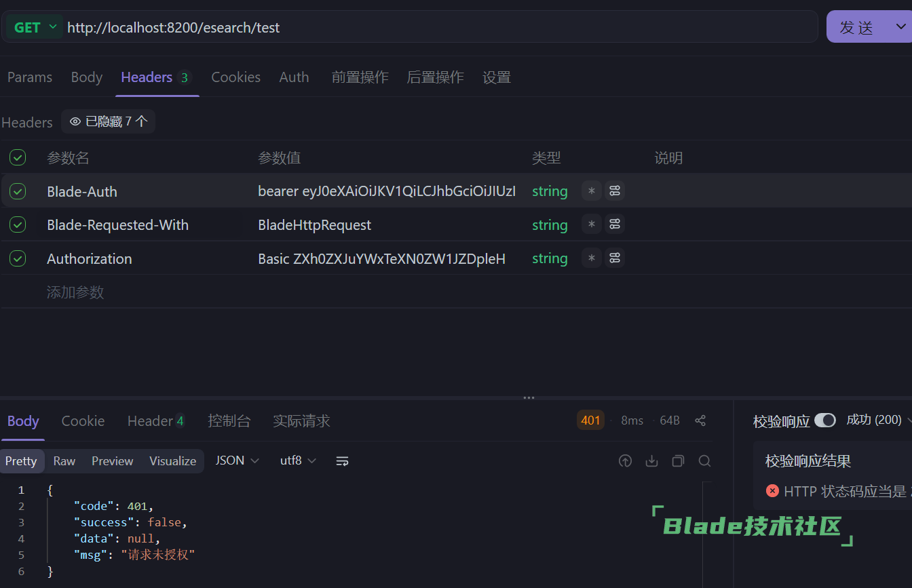
Task: Disable the Blade-Requested-With header checkbox
Action: [x=18, y=224]
